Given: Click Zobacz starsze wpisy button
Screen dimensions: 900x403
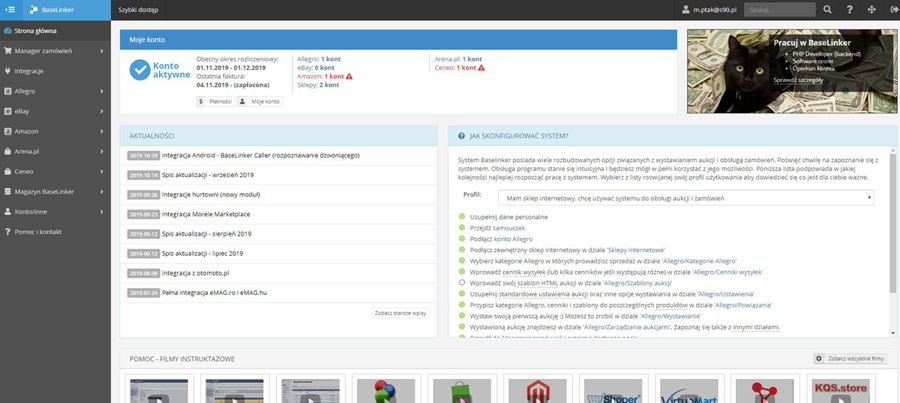Looking at the screenshot, I should pyautogui.click(x=401, y=313).
